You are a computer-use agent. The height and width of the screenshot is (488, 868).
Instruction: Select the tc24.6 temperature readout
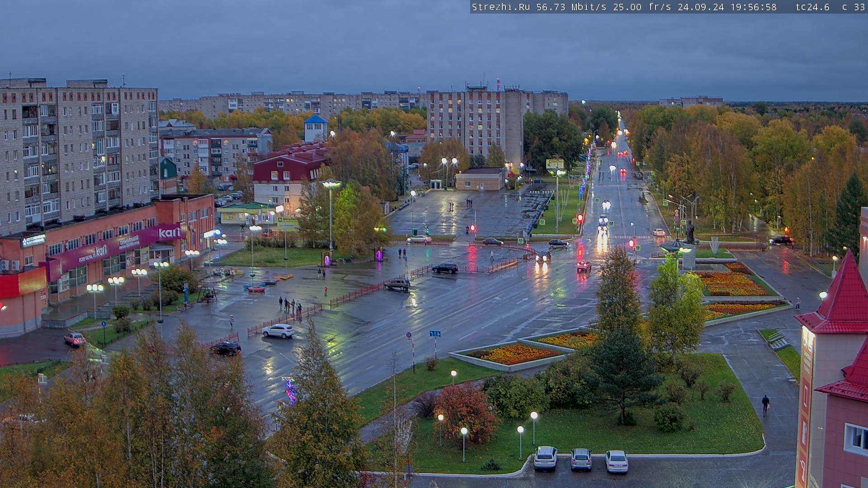[x=812, y=7]
